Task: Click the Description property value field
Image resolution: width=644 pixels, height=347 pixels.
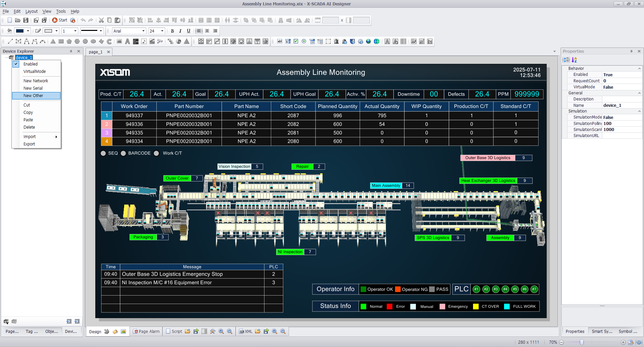Action: (x=622, y=99)
